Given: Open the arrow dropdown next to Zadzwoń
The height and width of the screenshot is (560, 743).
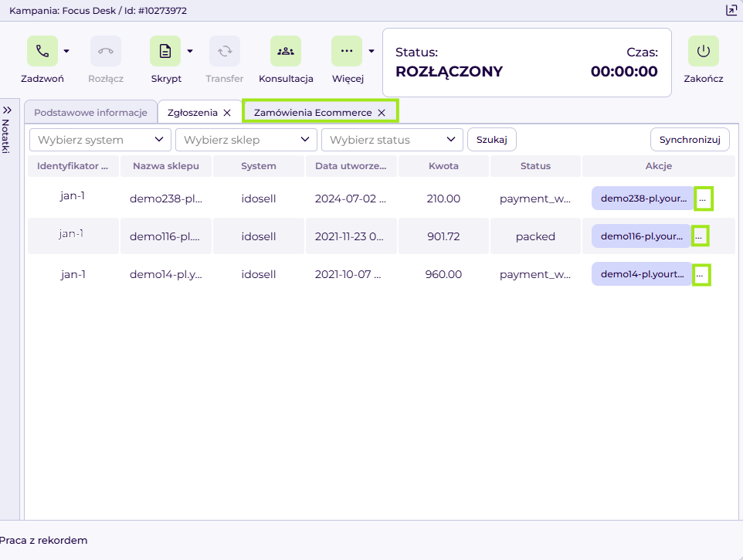Looking at the screenshot, I should 66,51.
